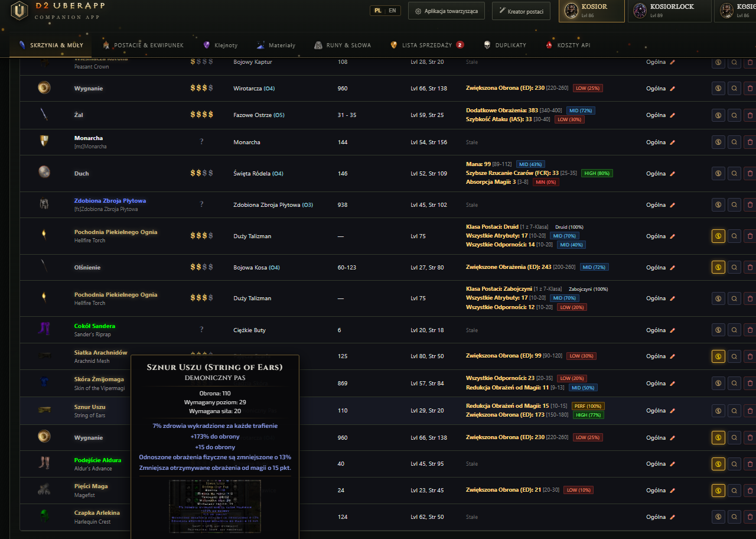This screenshot has height=539, width=756.
Task: Click the price coin icon for Żal
Action: (718, 115)
